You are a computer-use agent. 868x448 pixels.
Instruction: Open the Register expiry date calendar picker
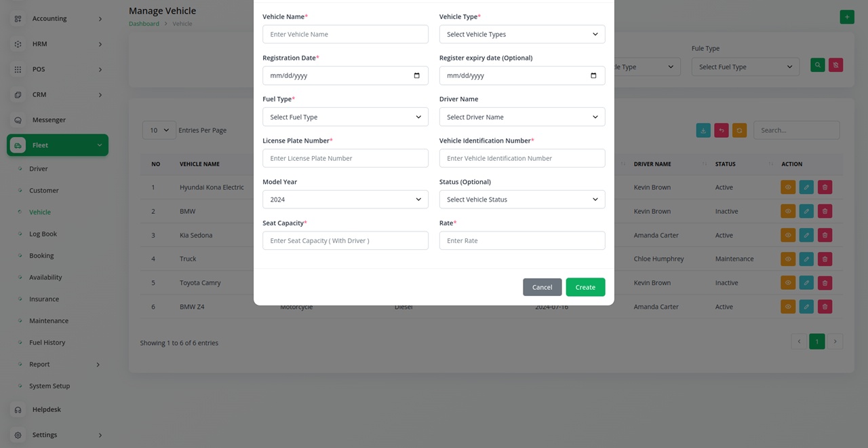click(593, 75)
